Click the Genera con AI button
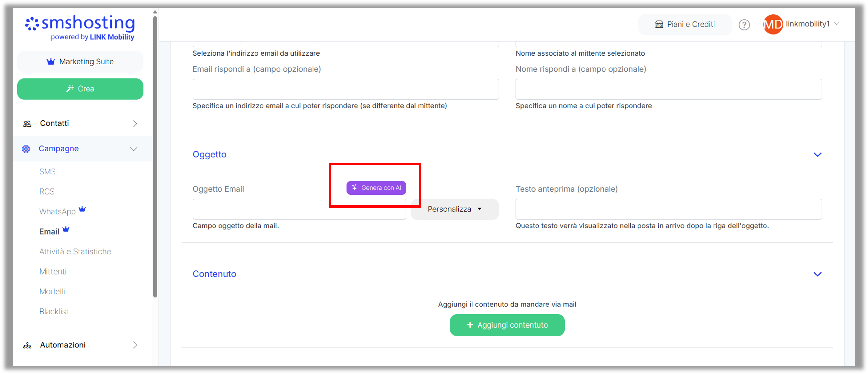The image size is (868, 374). click(x=376, y=187)
